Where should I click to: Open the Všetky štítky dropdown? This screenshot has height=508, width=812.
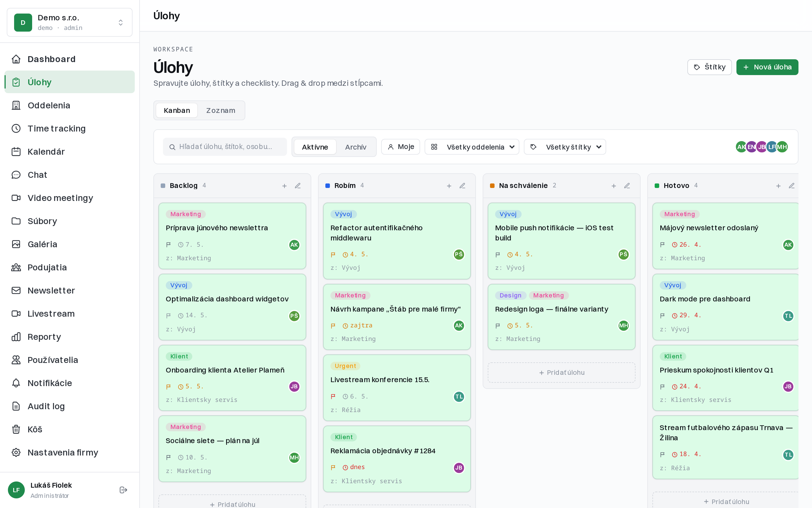click(x=565, y=147)
